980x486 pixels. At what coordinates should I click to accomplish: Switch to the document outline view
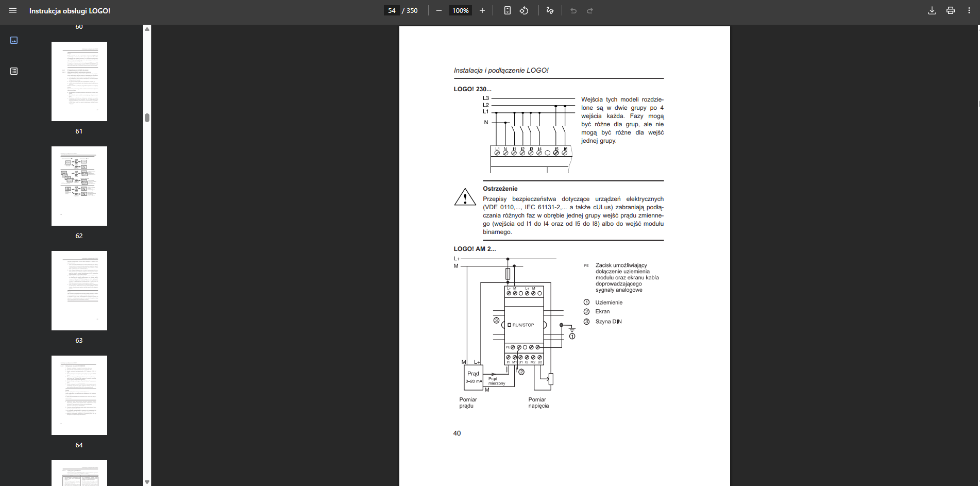(x=14, y=71)
